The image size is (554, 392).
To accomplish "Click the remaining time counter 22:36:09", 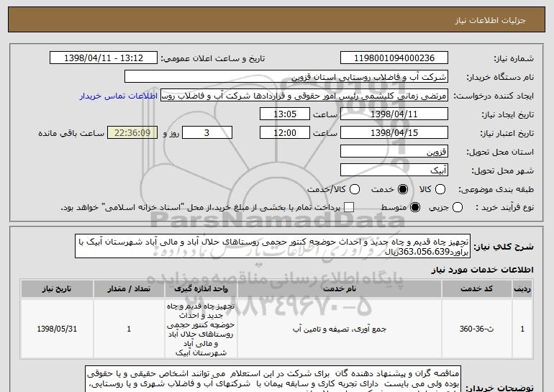I will pos(132,133).
